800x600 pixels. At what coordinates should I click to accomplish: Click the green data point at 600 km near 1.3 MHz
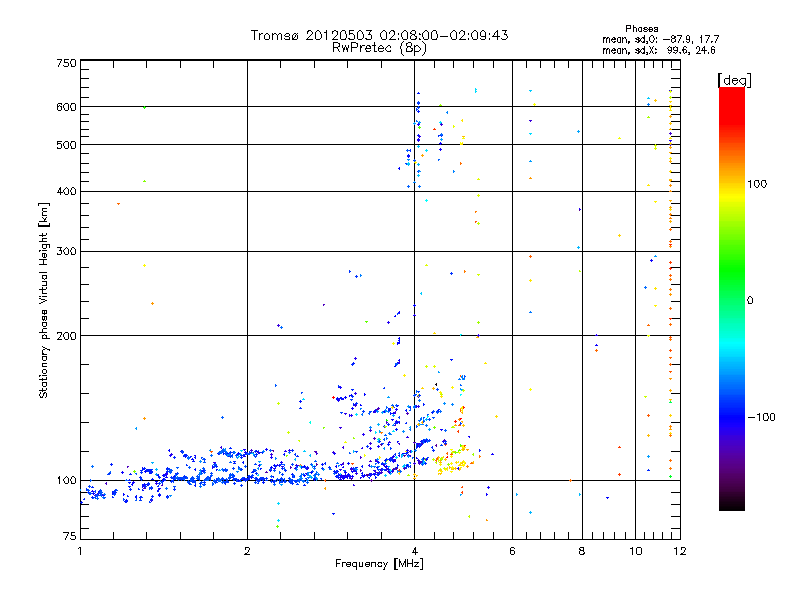pyautogui.click(x=144, y=107)
